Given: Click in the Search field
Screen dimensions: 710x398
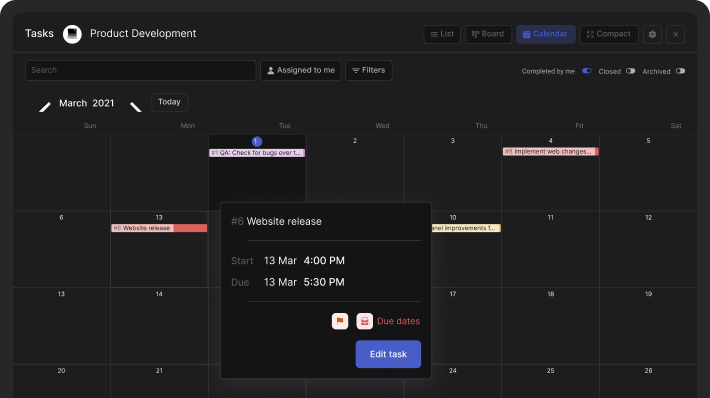Looking at the screenshot, I should 140,71.
